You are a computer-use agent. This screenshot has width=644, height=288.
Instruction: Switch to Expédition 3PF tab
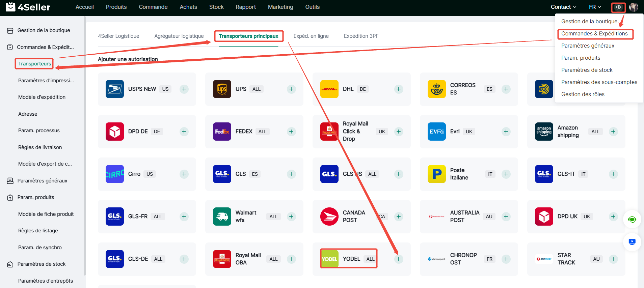tap(361, 36)
